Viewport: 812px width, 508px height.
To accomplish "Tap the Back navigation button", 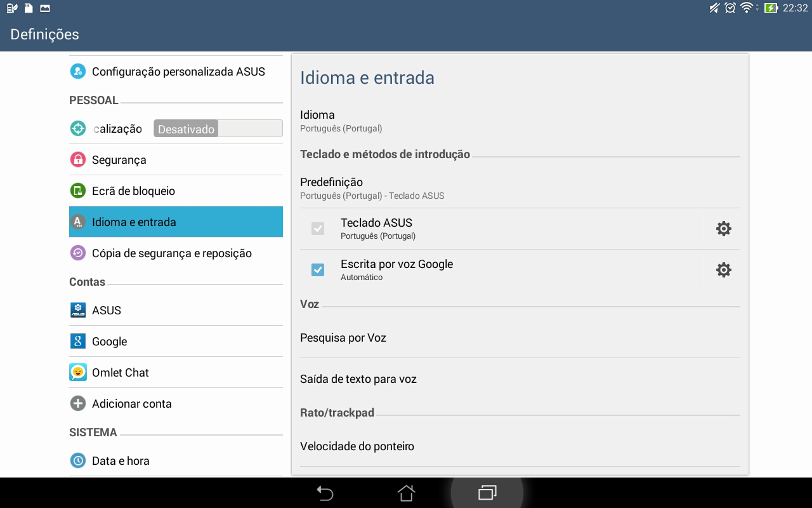I will [325, 493].
